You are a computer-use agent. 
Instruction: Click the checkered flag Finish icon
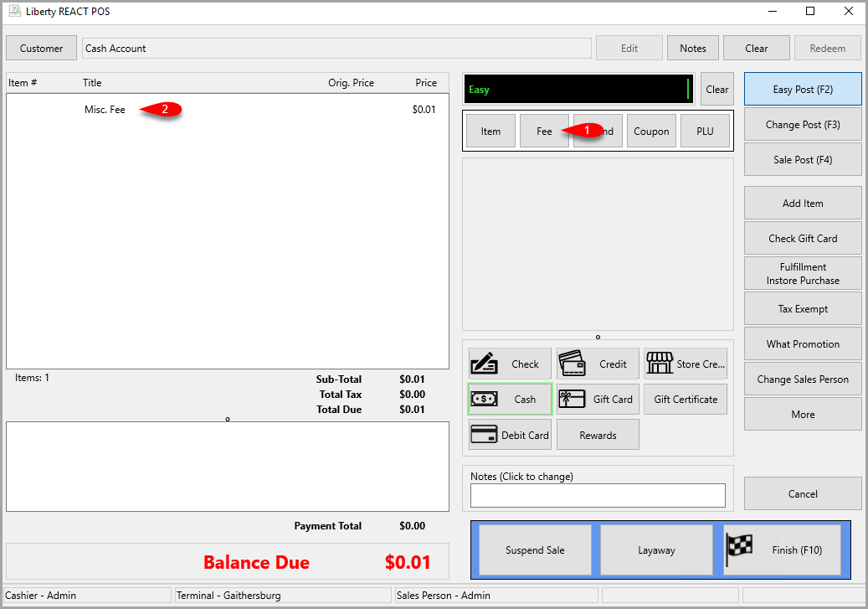(x=739, y=550)
